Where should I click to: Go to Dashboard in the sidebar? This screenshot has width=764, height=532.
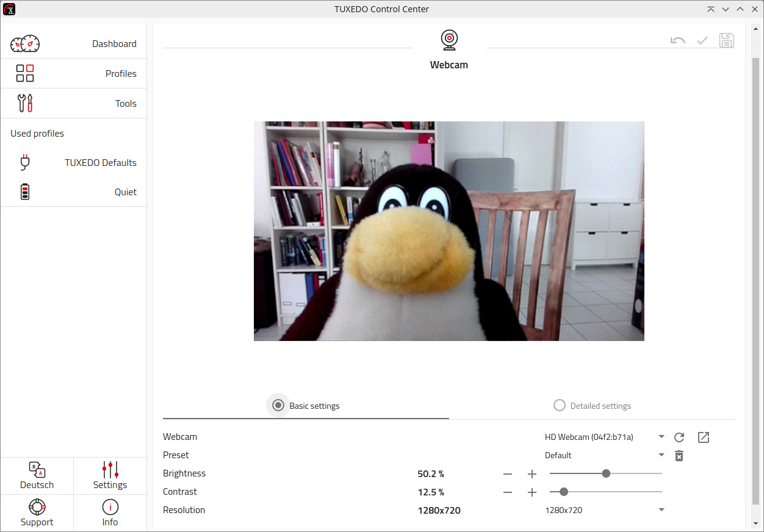[x=73, y=44]
